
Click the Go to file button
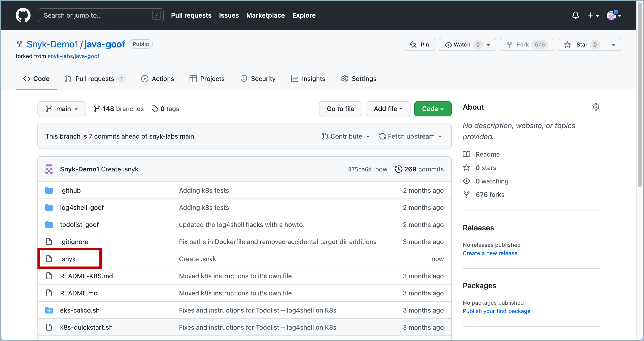pyautogui.click(x=340, y=108)
